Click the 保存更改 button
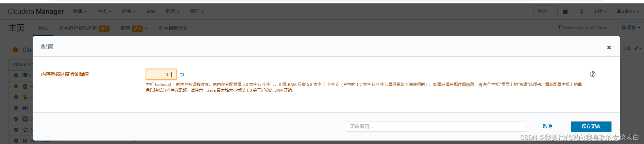The width and height of the screenshot is (644, 144). click(x=591, y=126)
